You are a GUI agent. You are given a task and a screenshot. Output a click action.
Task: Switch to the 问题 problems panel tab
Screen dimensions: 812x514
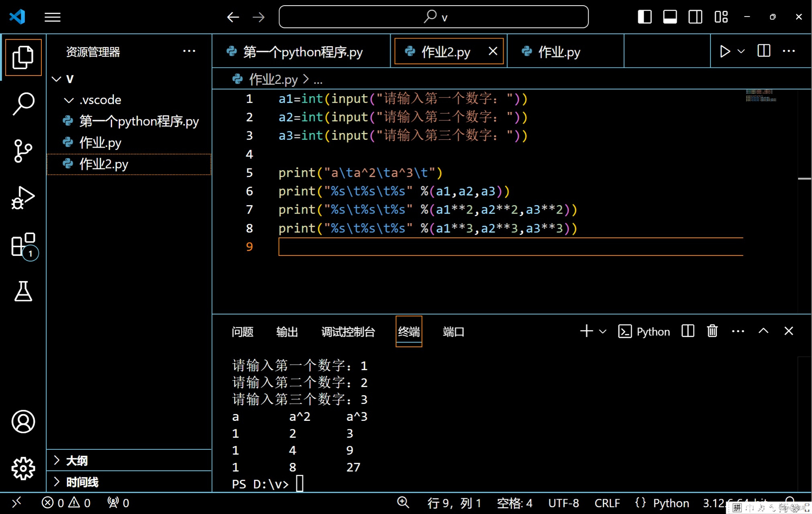[x=243, y=332]
